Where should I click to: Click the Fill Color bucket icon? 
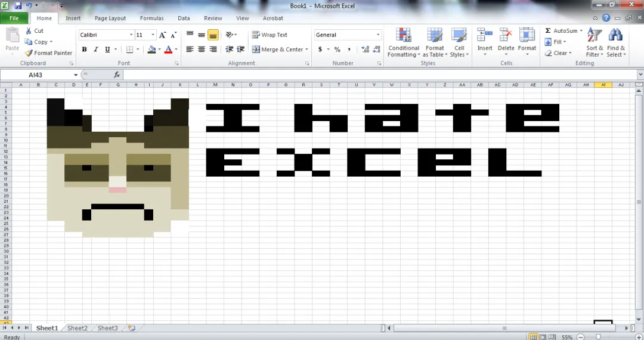tap(151, 50)
